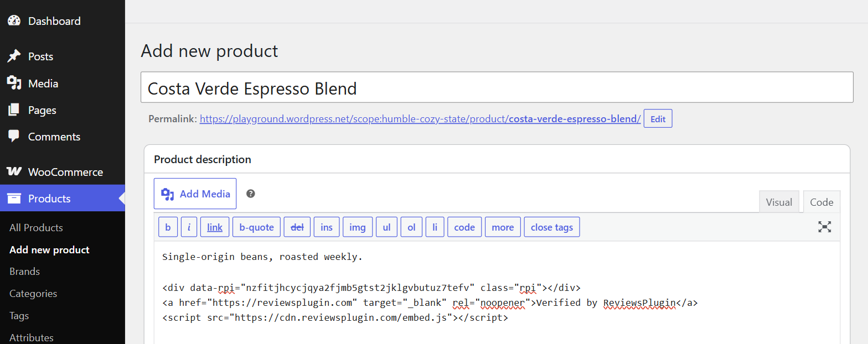This screenshot has height=344, width=868.
Task: Open the Pages menu
Action: [x=63, y=110]
